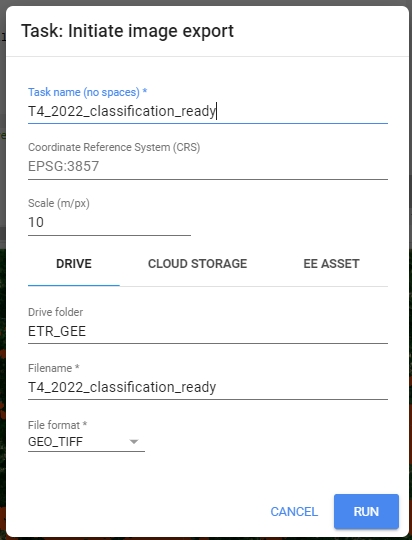412x540 pixels.
Task: Select the DRIVE destination tab
Action: pyautogui.click(x=74, y=264)
